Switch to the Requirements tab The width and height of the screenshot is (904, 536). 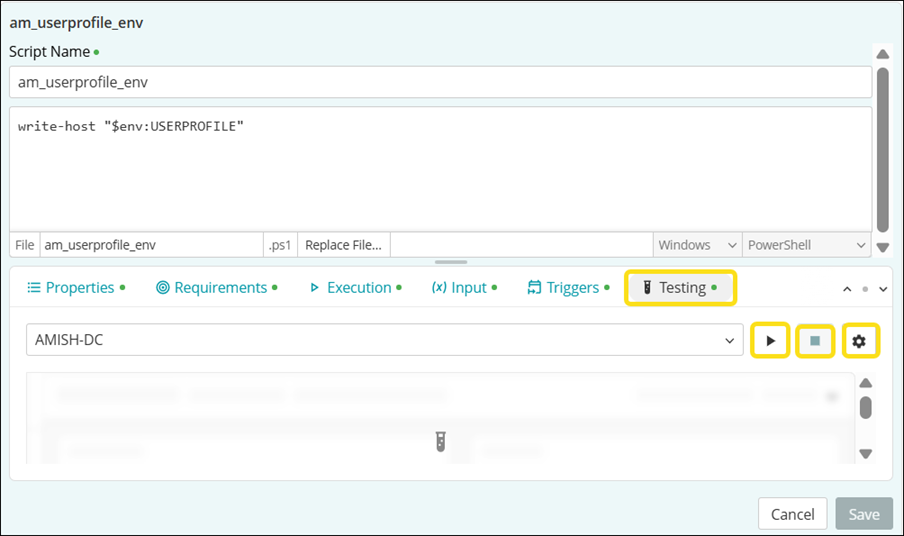(216, 288)
